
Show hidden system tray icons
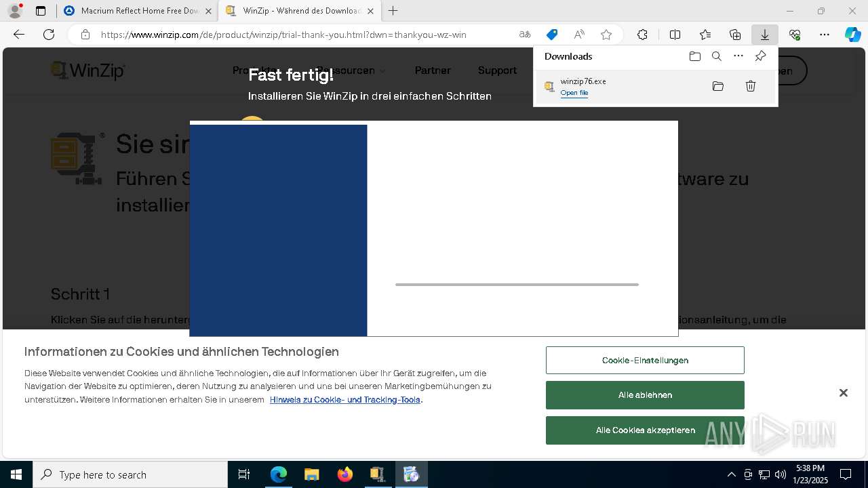tap(731, 474)
